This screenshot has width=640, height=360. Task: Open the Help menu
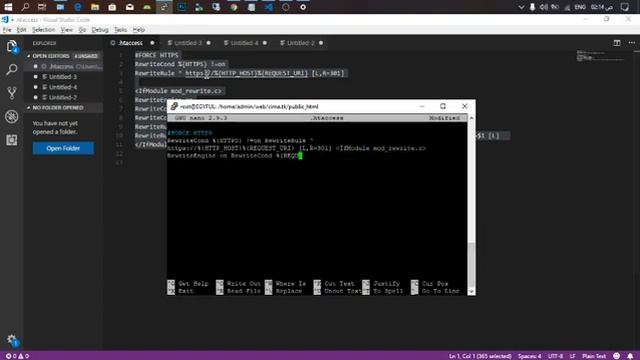pyautogui.click(x=139, y=30)
